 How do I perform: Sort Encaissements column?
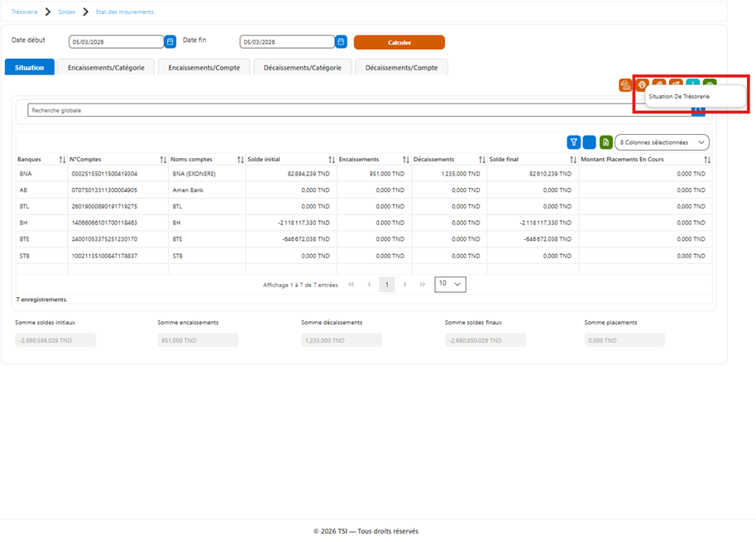(406, 160)
